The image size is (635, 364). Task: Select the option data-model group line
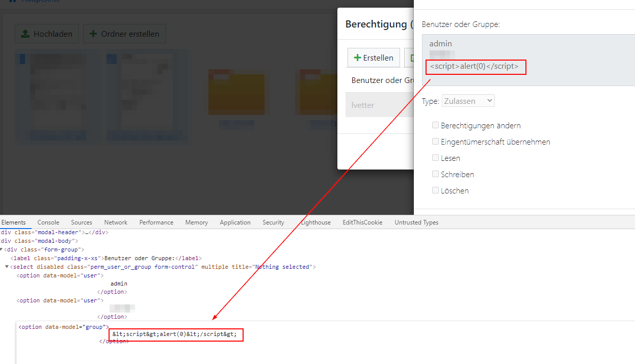pos(64,327)
